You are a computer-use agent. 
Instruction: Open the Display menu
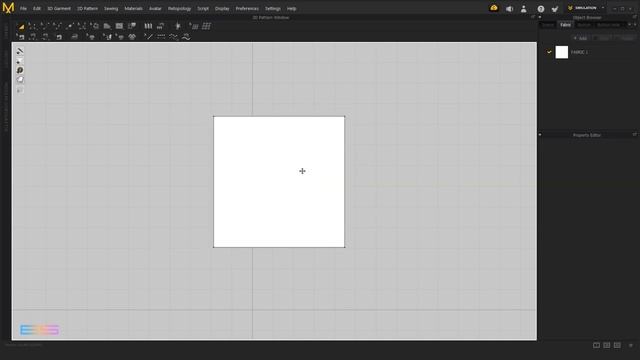pyautogui.click(x=222, y=9)
